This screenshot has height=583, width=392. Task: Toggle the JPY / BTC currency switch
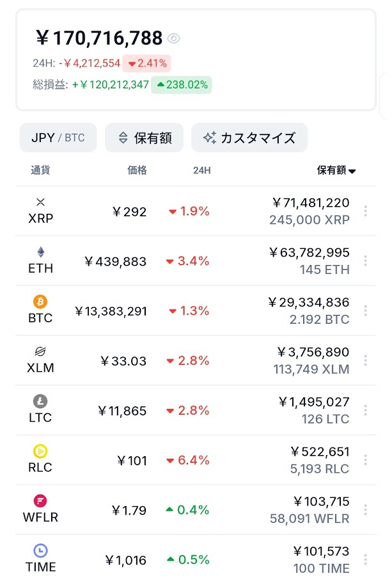[x=58, y=138]
